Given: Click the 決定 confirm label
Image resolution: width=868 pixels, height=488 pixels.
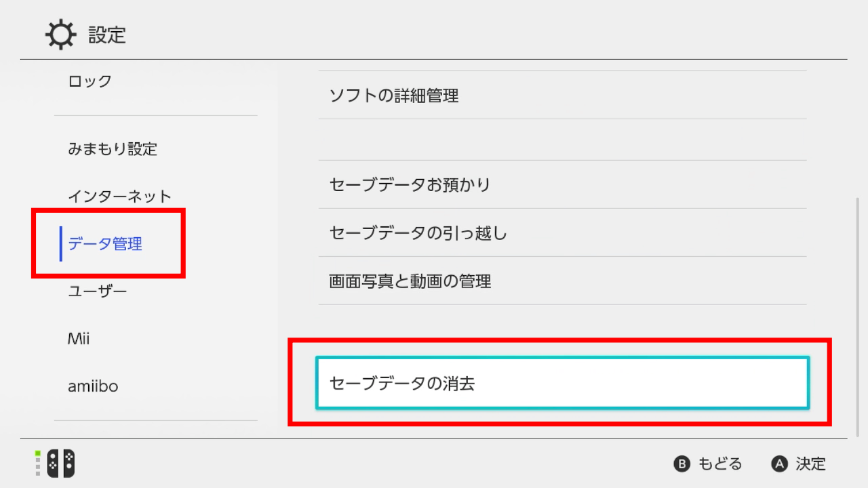Looking at the screenshot, I should click(x=810, y=464).
